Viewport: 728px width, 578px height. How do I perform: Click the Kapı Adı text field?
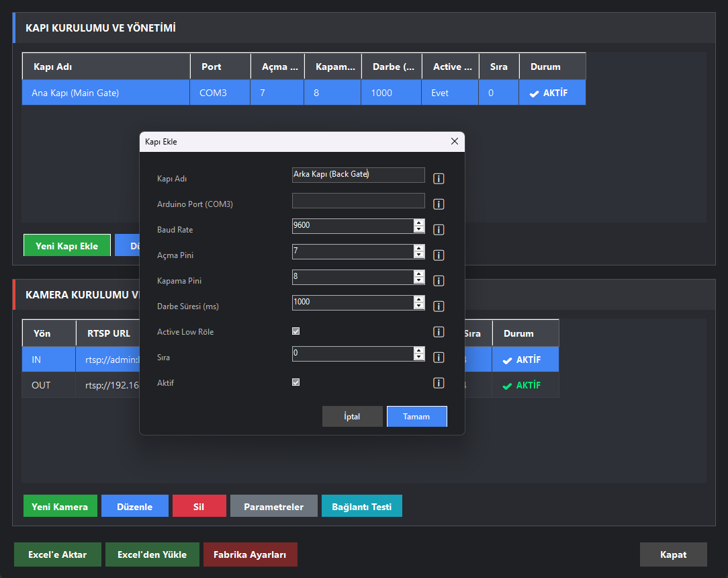358,175
